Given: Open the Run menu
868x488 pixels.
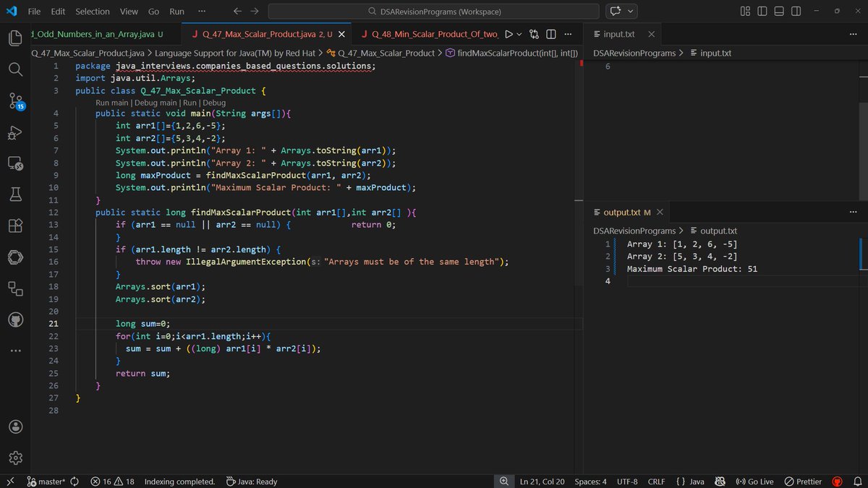Looking at the screenshot, I should [176, 12].
